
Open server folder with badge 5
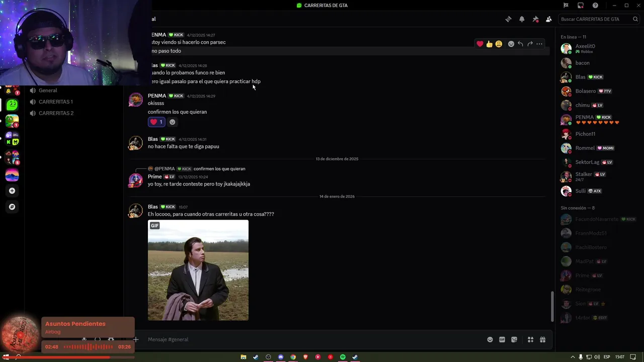(x=12, y=157)
